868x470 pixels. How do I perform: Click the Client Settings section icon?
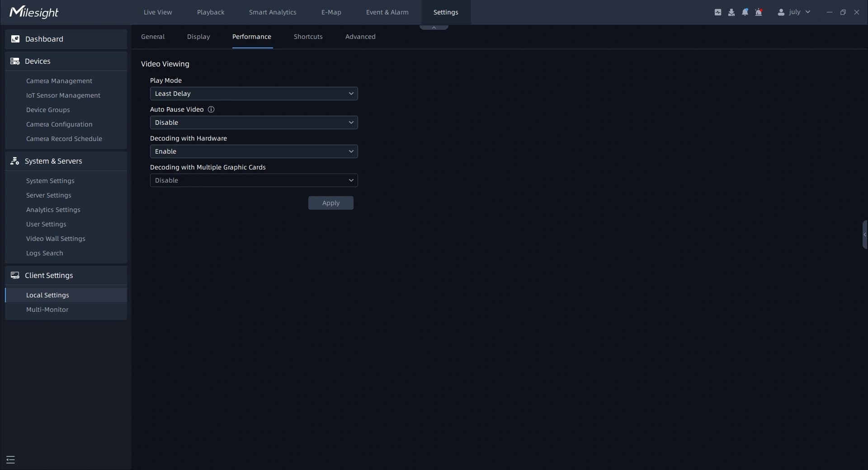pos(15,275)
